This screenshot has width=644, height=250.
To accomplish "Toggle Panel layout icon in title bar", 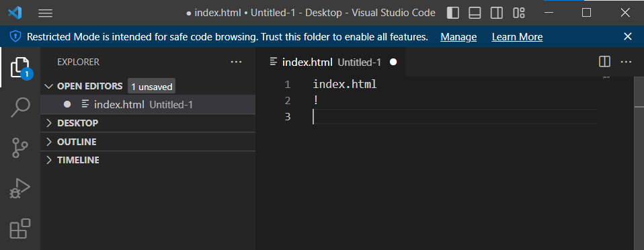I will click(x=475, y=13).
